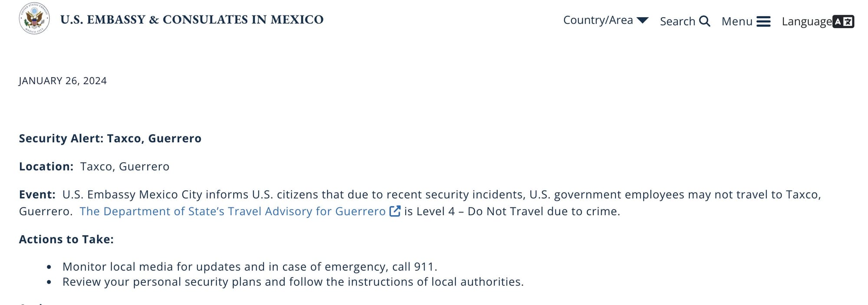
Task: Click the Language translation icon
Action: pos(844,21)
